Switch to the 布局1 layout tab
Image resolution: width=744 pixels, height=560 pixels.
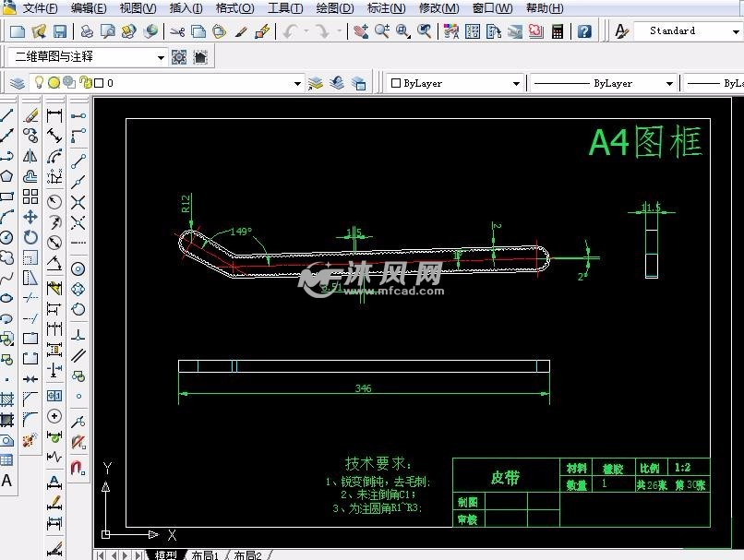pos(205,554)
